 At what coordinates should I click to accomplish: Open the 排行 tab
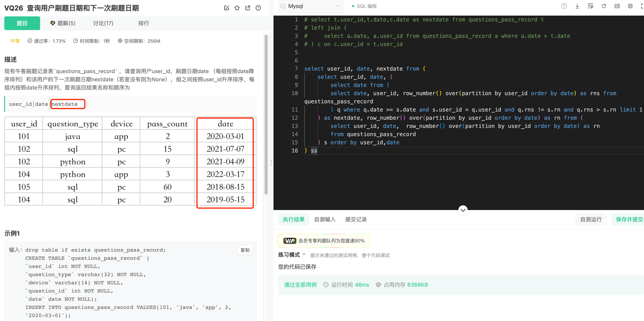[x=144, y=23]
